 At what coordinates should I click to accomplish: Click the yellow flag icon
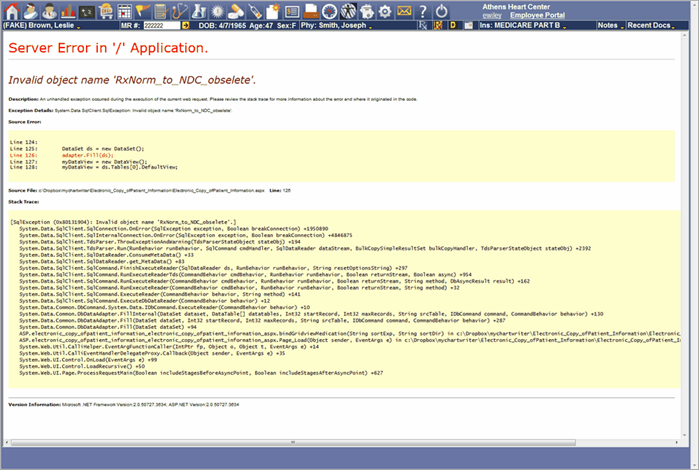pos(144,10)
